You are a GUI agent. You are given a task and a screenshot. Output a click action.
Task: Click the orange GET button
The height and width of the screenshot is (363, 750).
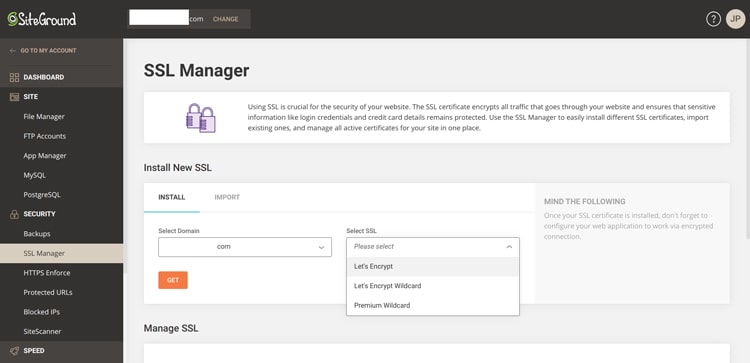point(173,280)
